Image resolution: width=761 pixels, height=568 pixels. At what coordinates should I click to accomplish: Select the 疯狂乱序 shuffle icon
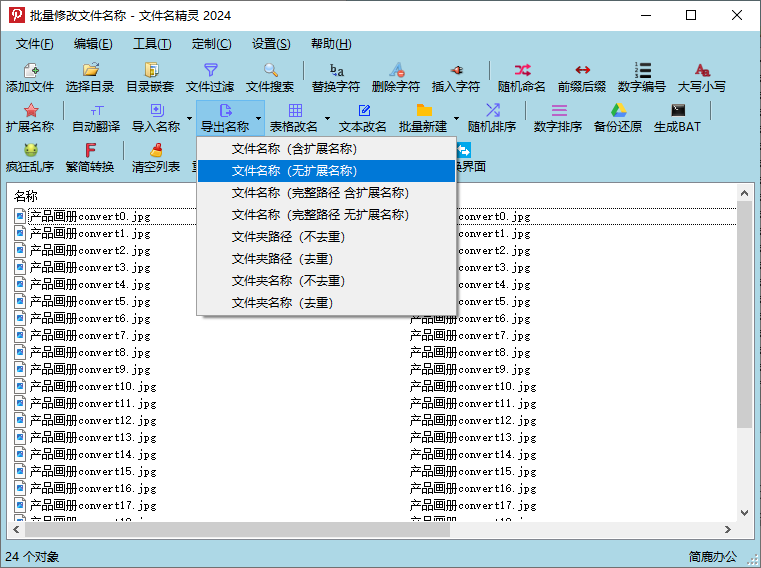tap(30, 157)
